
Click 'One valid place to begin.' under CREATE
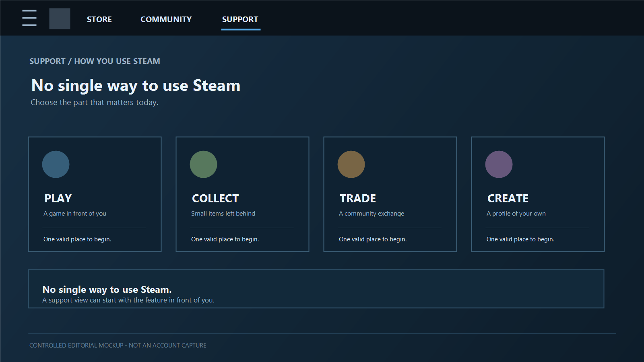click(x=520, y=239)
